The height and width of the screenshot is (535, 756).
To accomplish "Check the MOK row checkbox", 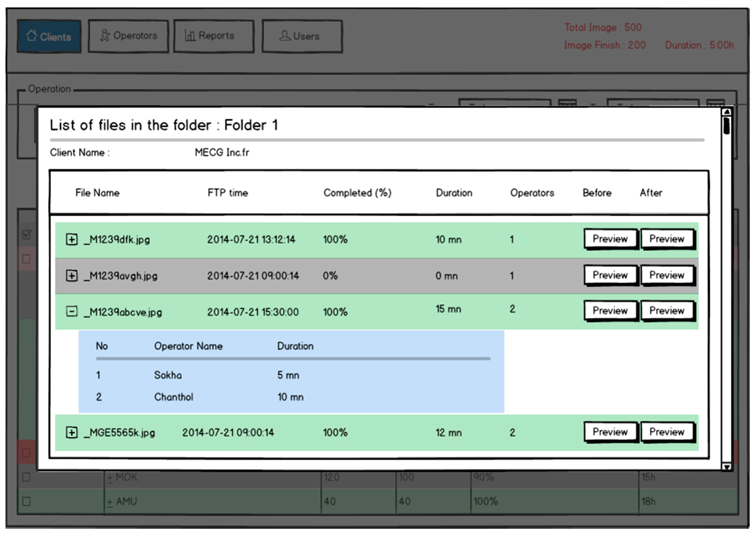I will click(26, 477).
